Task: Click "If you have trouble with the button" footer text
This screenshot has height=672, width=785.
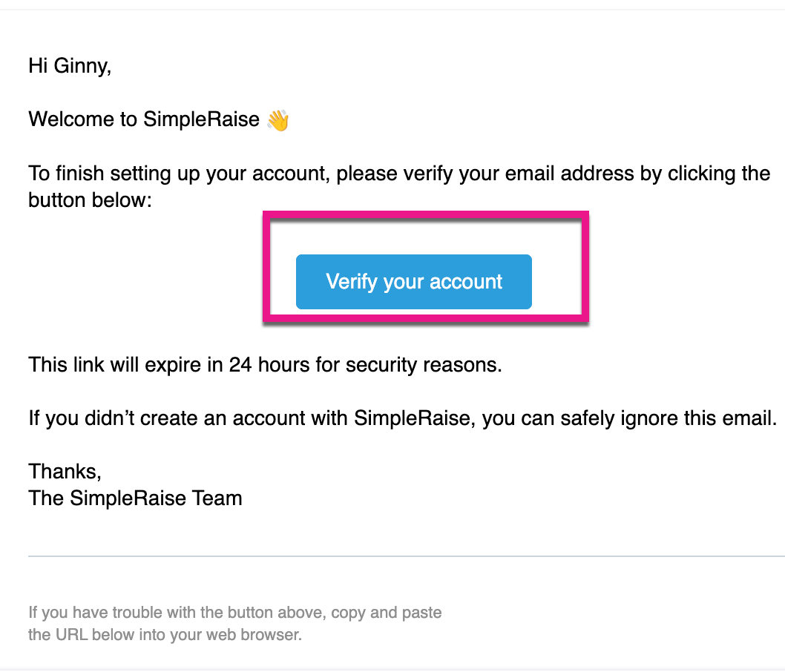Action: point(234,613)
